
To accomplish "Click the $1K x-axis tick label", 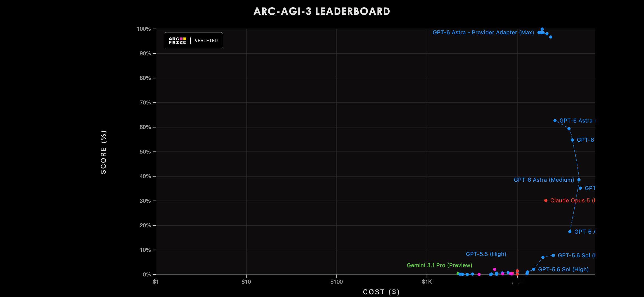I will pyautogui.click(x=427, y=282).
